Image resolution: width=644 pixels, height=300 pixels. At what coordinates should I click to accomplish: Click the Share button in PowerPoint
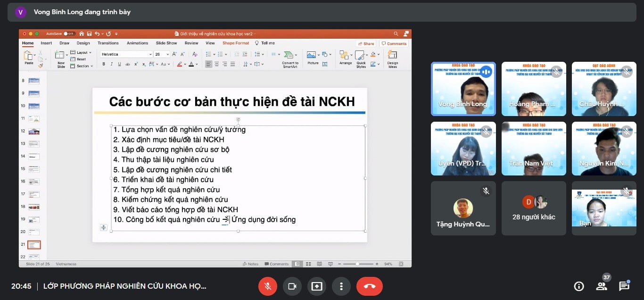click(x=366, y=43)
